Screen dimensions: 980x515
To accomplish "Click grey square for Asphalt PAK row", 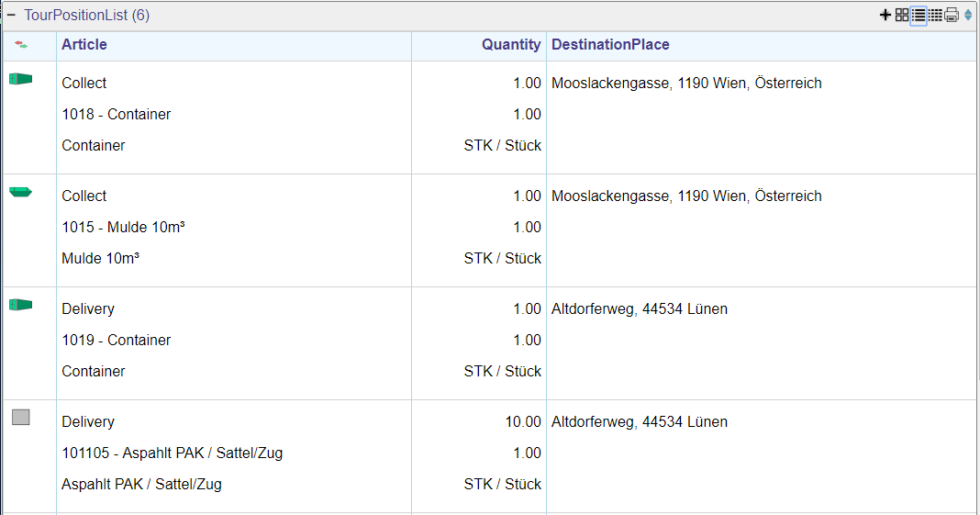I will (20, 417).
